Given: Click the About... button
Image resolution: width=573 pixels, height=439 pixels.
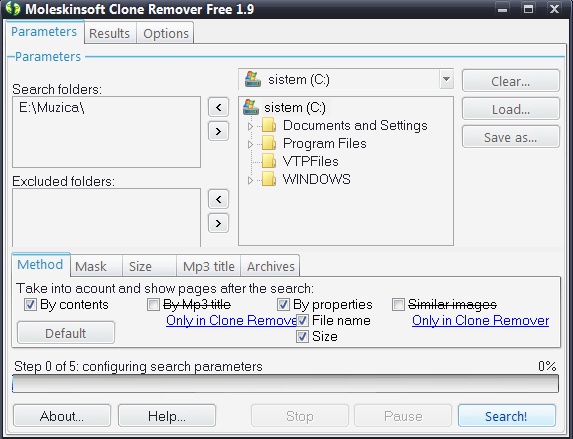Looking at the screenshot, I should (62, 416).
